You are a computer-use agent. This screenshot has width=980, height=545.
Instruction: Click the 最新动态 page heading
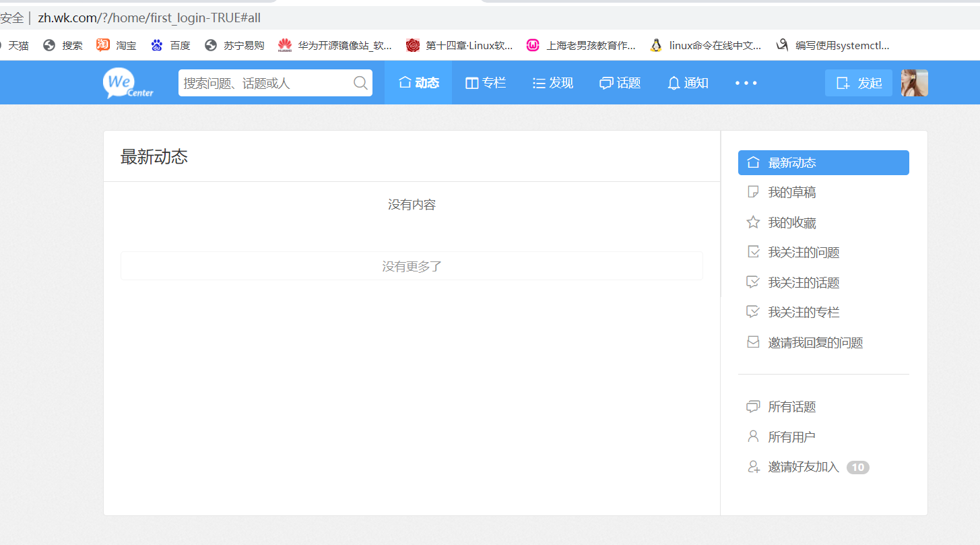click(154, 157)
